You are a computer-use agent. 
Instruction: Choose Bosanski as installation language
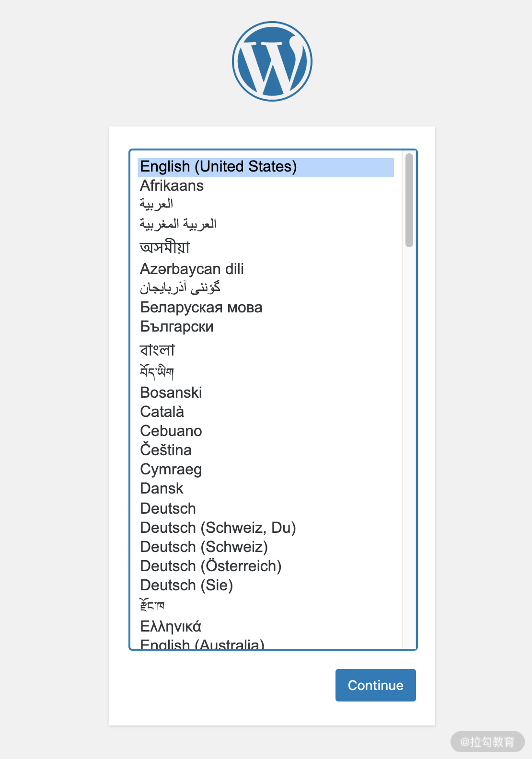[x=171, y=393]
